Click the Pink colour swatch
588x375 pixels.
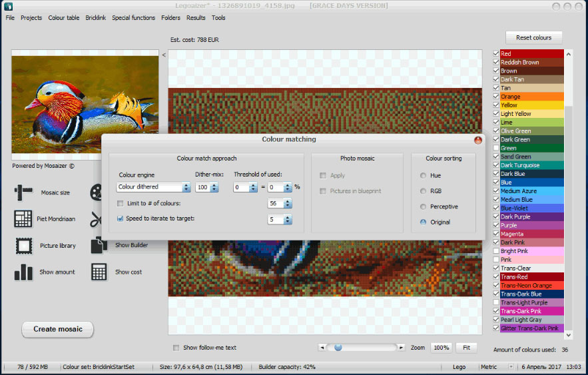pyautogui.click(x=532, y=260)
